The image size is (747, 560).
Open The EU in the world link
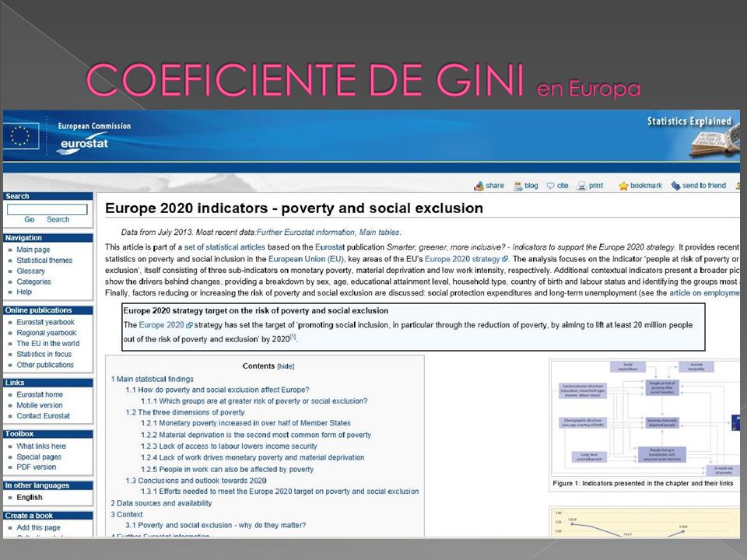pyautogui.click(x=48, y=343)
